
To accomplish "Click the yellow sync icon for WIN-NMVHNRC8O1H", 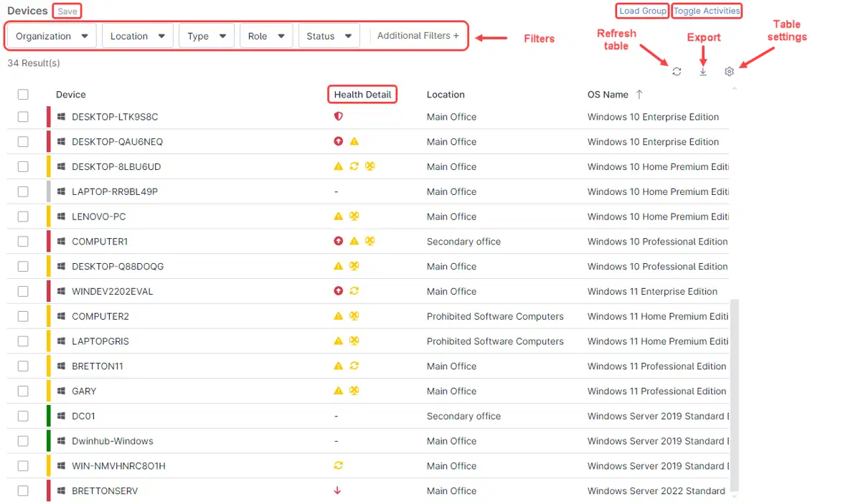I will click(x=339, y=466).
